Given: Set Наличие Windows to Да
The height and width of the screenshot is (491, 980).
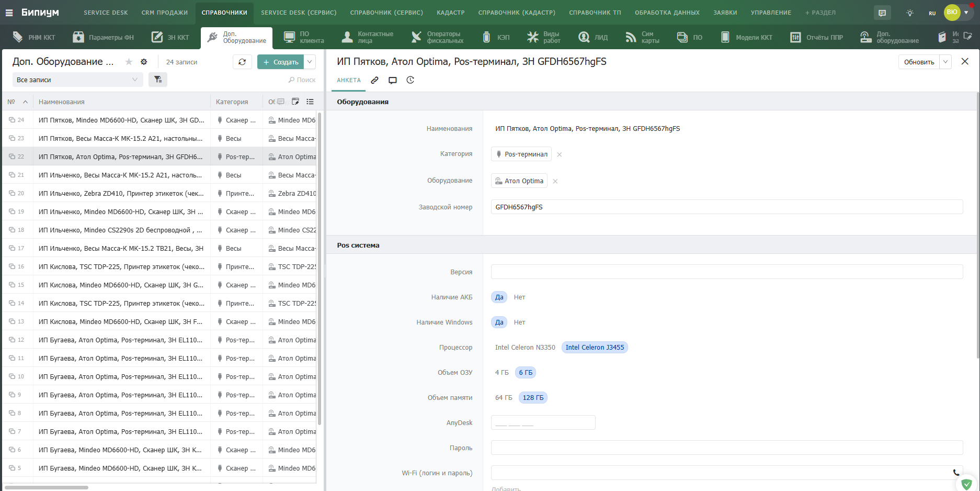Looking at the screenshot, I should pos(499,322).
